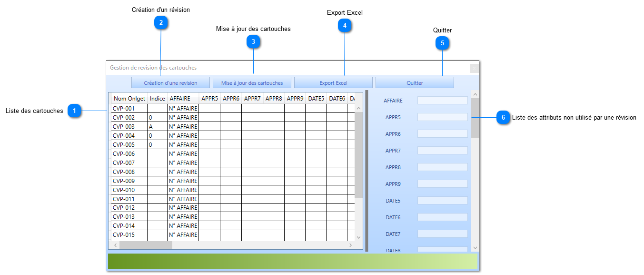Select the CVP-009 row
This screenshot has height=275, width=644.
point(233,181)
